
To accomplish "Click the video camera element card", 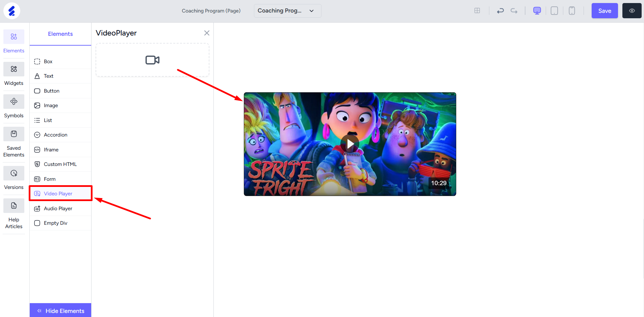I will click(x=153, y=60).
